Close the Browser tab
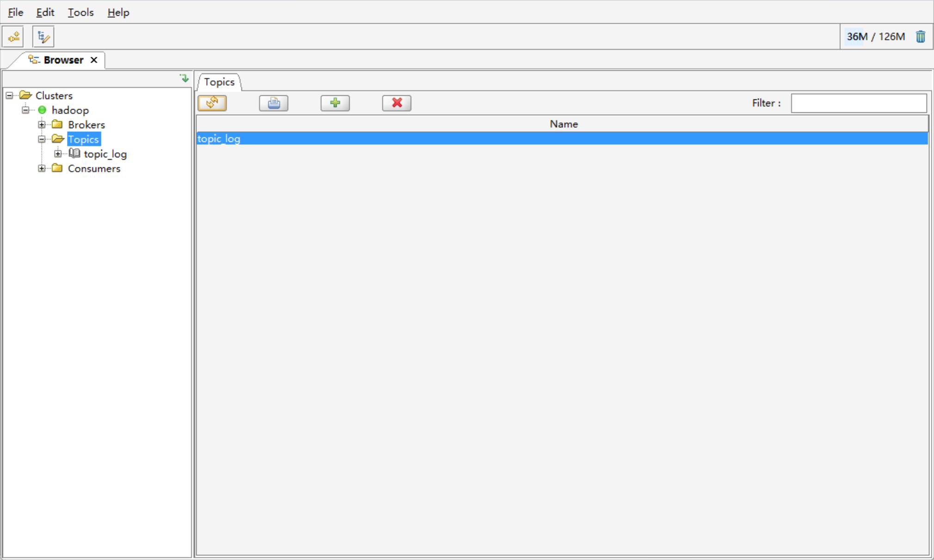The width and height of the screenshot is (934, 560). 94,60
